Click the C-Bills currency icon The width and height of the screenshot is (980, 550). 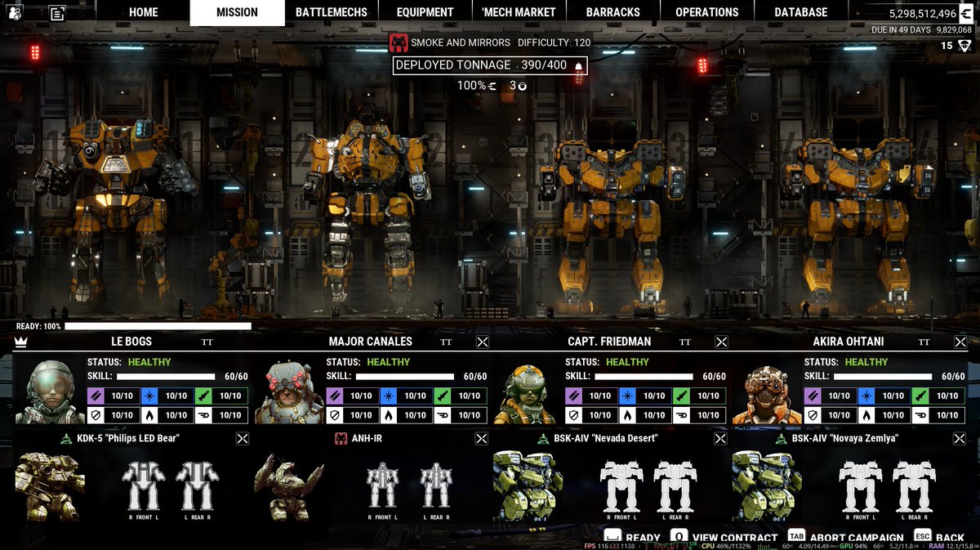coord(968,13)
